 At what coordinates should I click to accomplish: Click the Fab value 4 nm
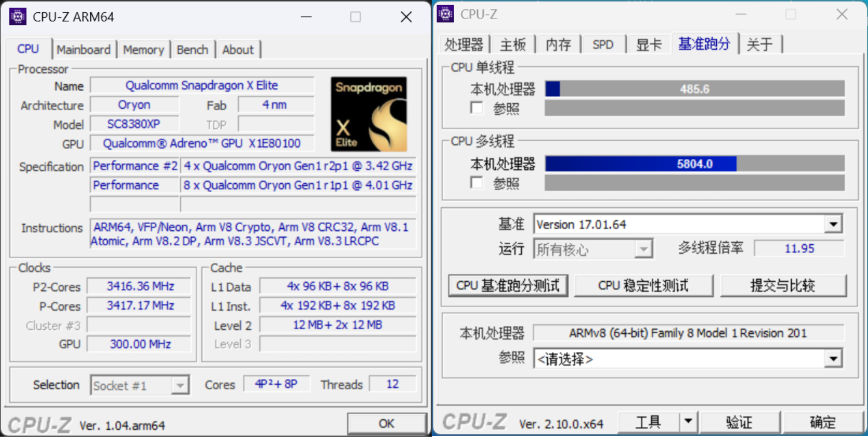pos(276,105)
